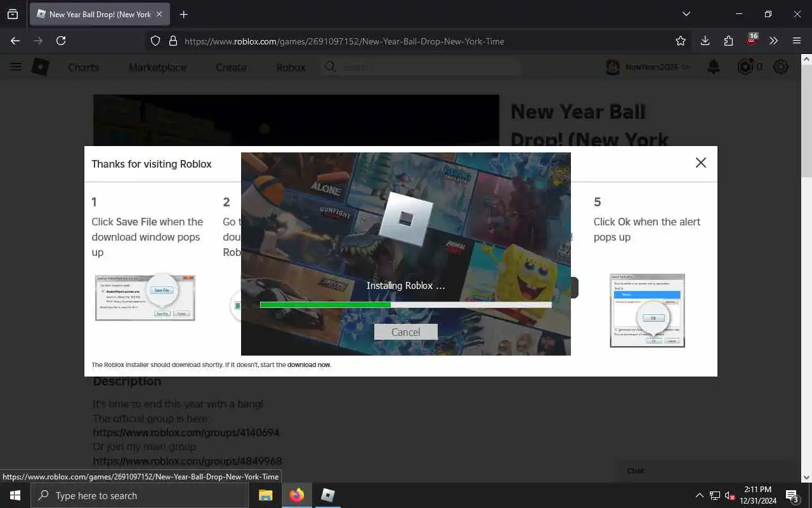Show more toolbar tools chevron
812x508 pixels.
(x=773, y=41)
